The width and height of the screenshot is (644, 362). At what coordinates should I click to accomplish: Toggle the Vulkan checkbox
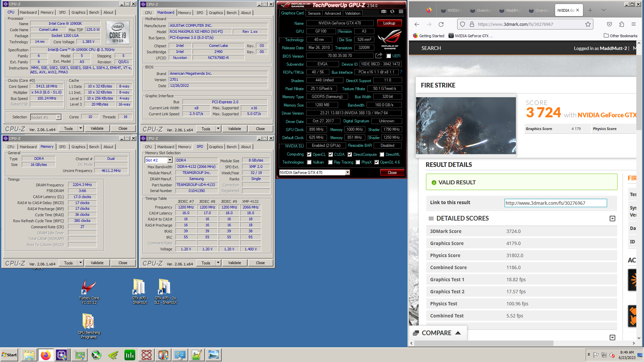(309, 162)
